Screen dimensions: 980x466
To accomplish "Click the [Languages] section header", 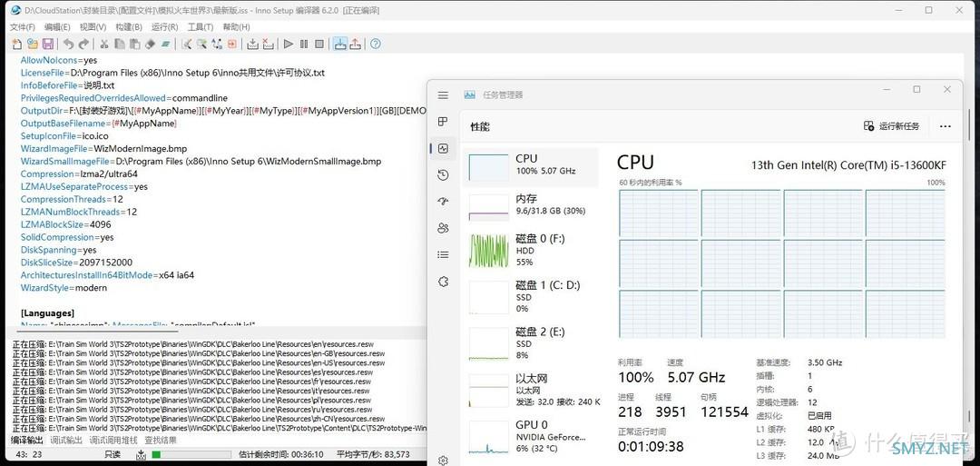I will [47, 312].
